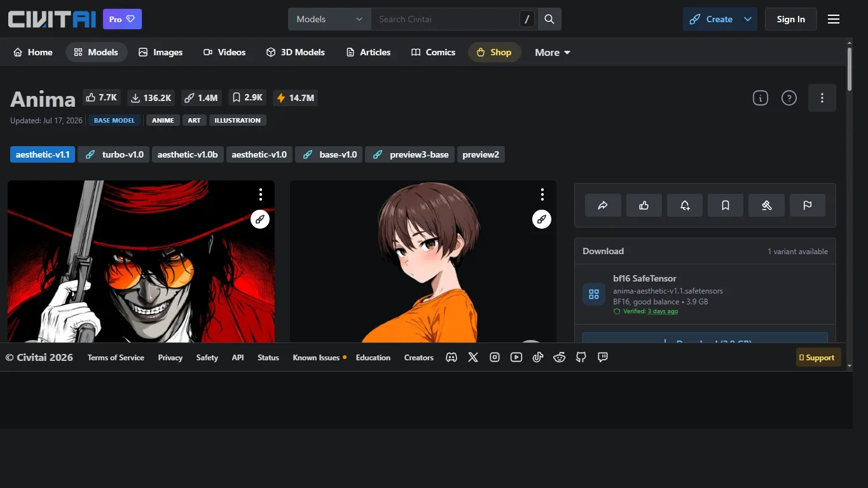868x488 pixels.
Task: Select the Models nav tab
Action: point(96,52)
